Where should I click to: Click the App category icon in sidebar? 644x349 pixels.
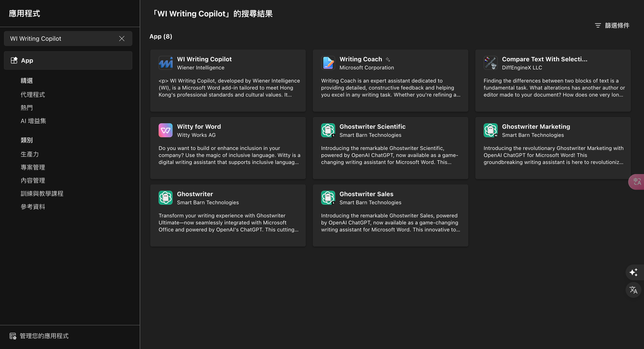point(14,60)
